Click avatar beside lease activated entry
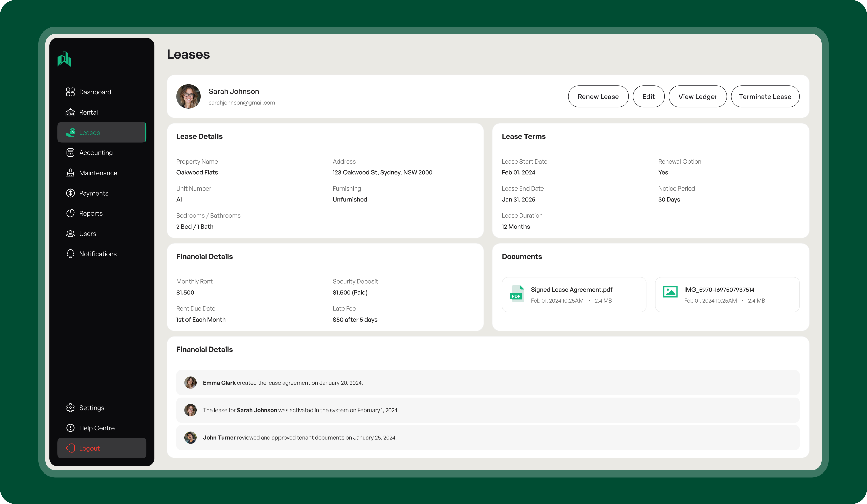The width and height of the screenshot is (867, 504). [190, 410]
